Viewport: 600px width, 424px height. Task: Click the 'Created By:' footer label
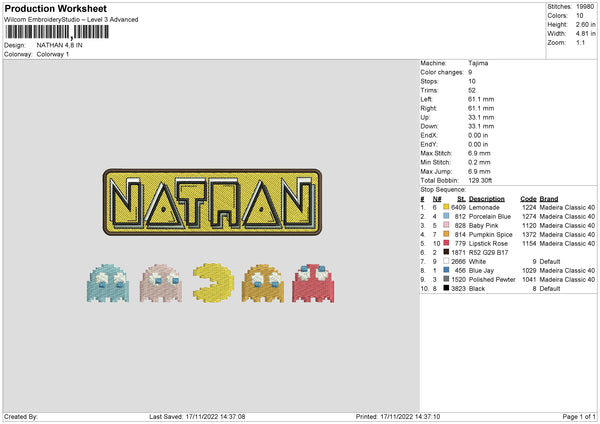pyautogui.click(x=21, y=416)
